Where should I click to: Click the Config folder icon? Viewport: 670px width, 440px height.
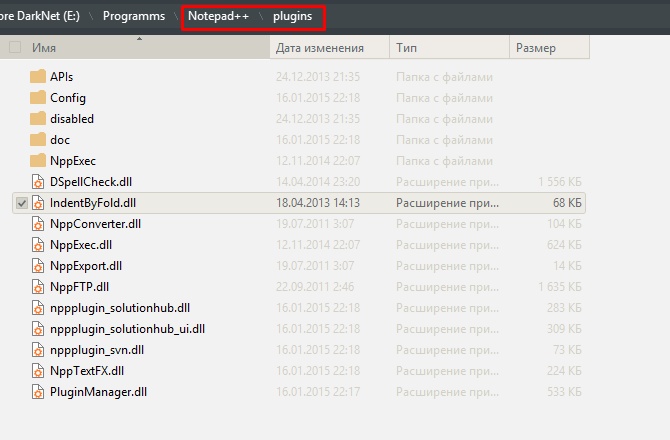click(38, 97)
